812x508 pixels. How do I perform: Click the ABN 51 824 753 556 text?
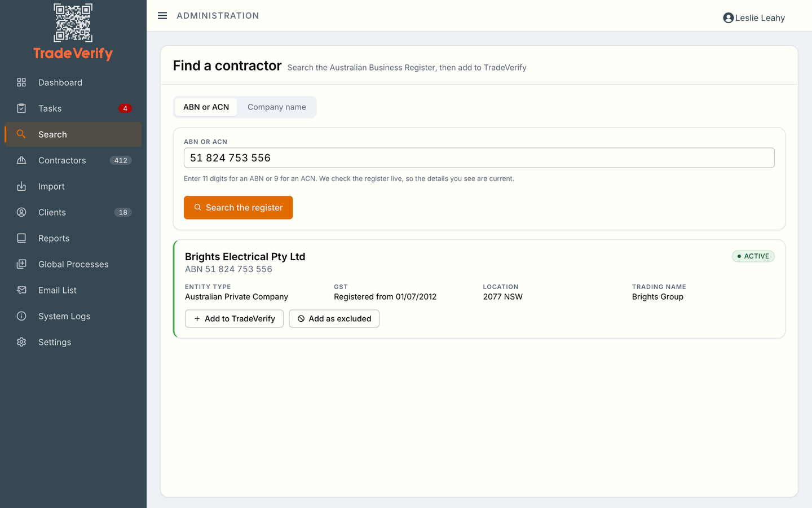click(228, 269)
